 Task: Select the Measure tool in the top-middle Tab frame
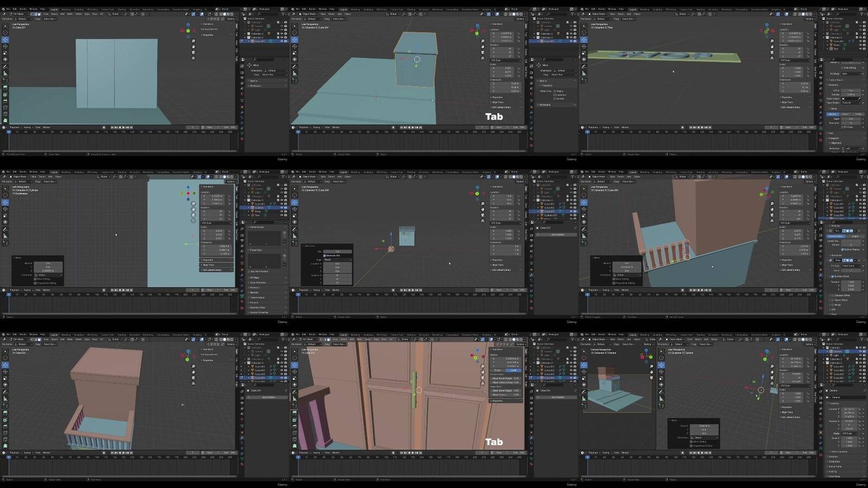(x=295, y=73)
